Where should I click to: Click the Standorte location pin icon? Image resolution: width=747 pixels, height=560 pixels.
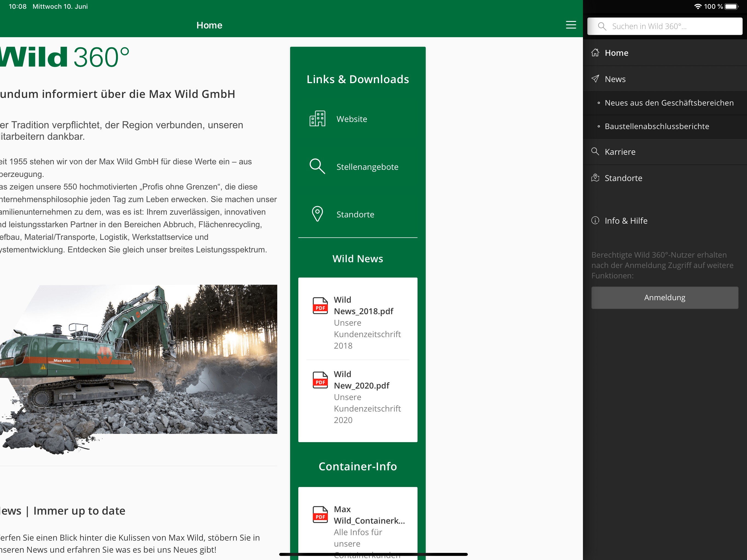click(x=317, y=214)
